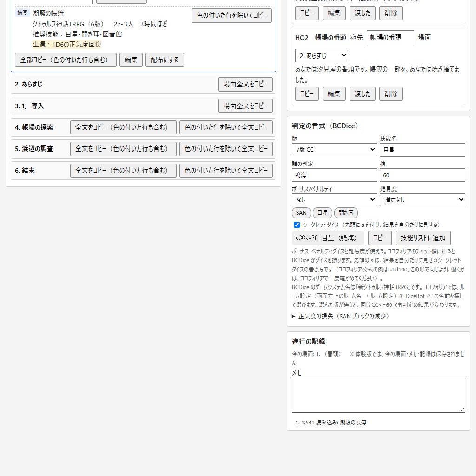Click 色の付いた行を除いてコピー in 潮騒の帳簿 block
Screen dimensions: 476x476
[231, 15]
